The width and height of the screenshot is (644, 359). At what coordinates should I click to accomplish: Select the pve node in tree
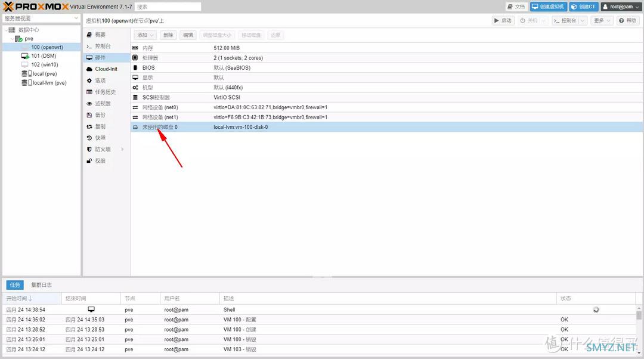[x=29, y=39]
